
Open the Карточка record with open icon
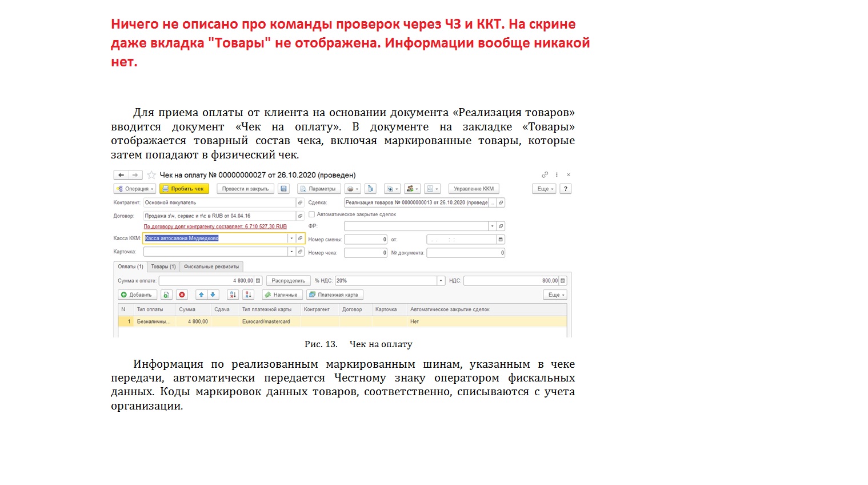[x=301, y=252]
